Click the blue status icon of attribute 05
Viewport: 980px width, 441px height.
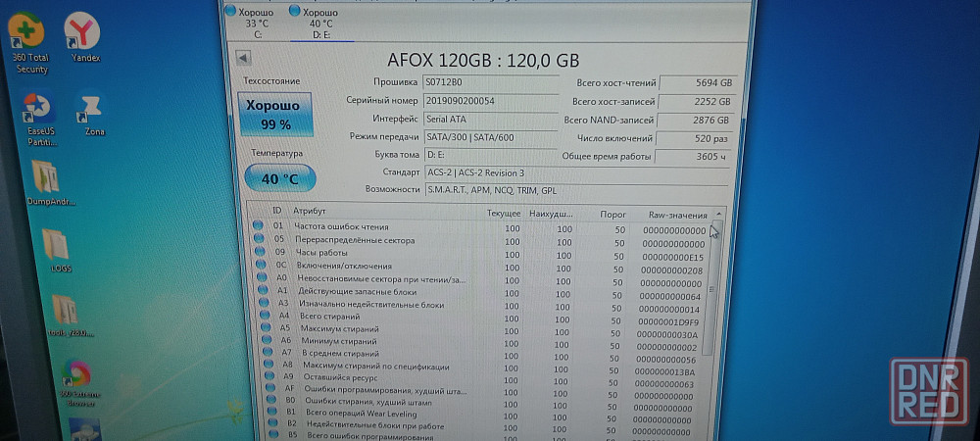tap(258, 239)
